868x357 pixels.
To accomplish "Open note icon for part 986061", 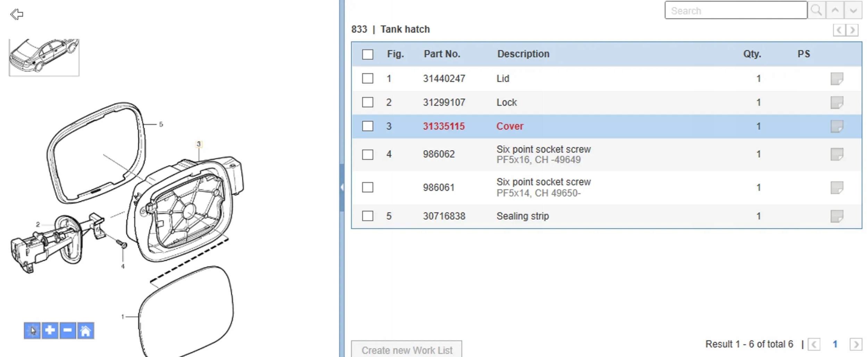I will click(837, 187).
